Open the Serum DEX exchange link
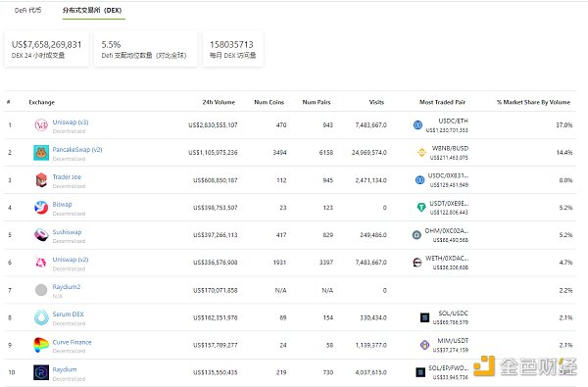This screenshot has width=588, height=387. 69,314
